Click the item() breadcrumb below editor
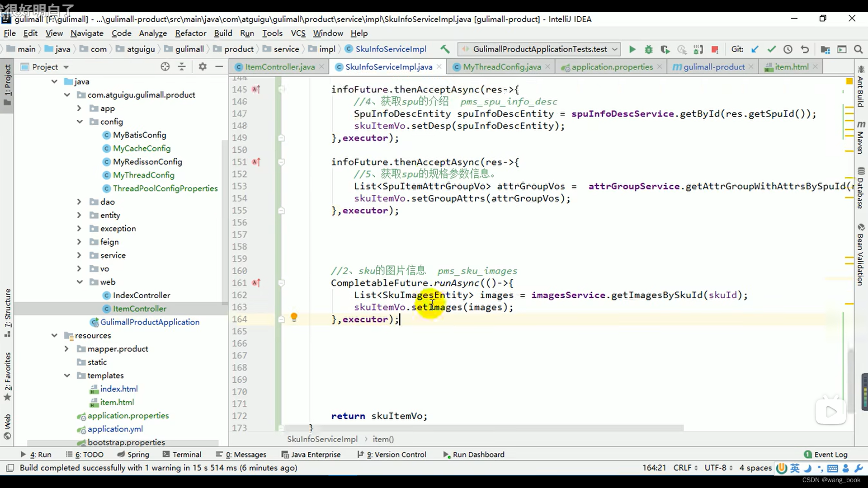The height and width of the screenshot is (488, 868). 383,439
